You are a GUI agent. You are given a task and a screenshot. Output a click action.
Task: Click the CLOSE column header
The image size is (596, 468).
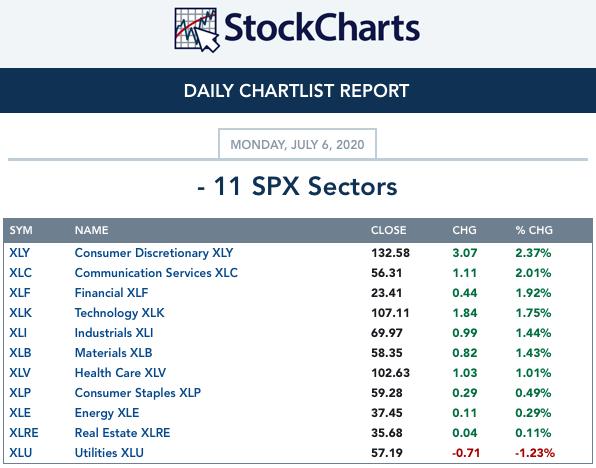(388, 230)
